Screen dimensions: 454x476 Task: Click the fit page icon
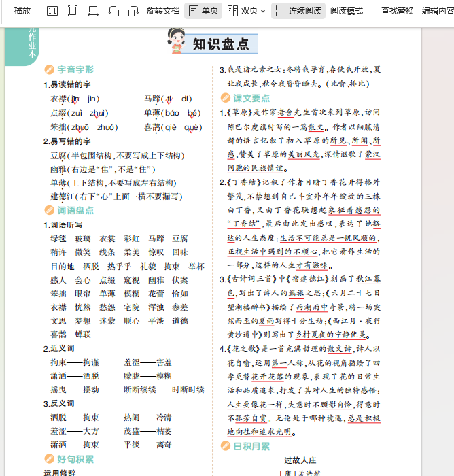[73, 12]
